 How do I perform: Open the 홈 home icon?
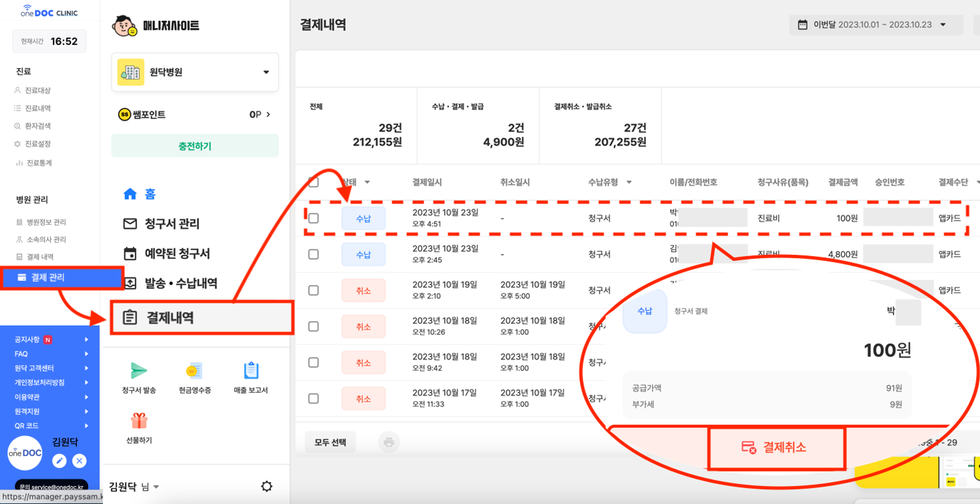tap(130, 194)
